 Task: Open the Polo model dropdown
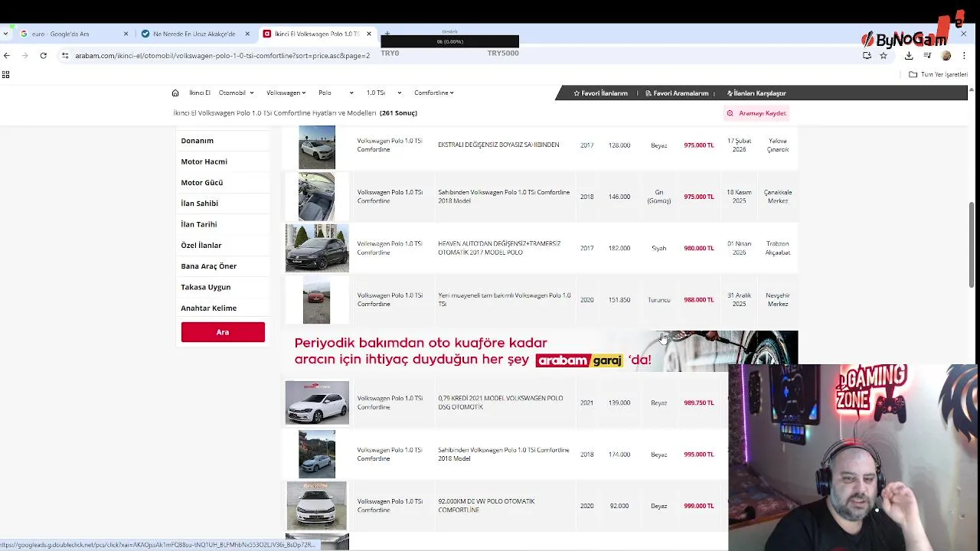click(x=336, y=93)
